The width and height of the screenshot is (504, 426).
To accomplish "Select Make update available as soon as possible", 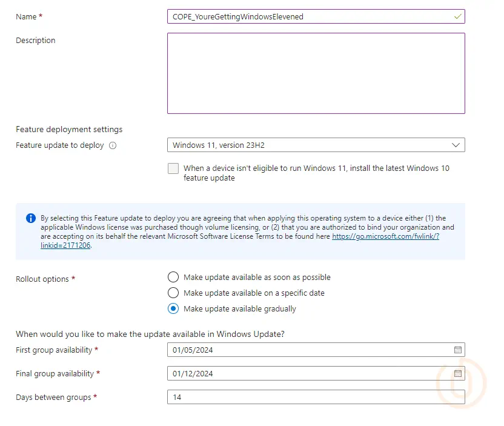I will coord(173,277).
